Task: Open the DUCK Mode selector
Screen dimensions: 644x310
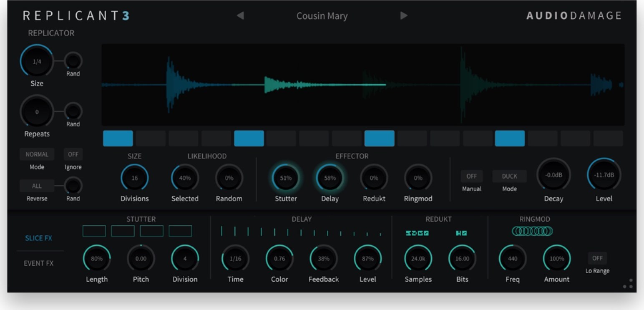Action: point(510,176)
